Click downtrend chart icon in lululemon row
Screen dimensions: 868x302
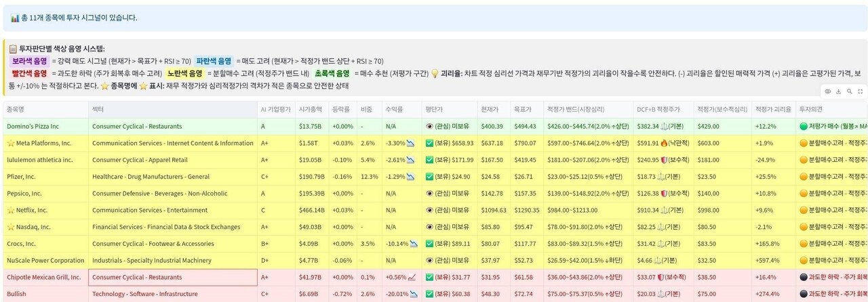click(x=410, y=160)
